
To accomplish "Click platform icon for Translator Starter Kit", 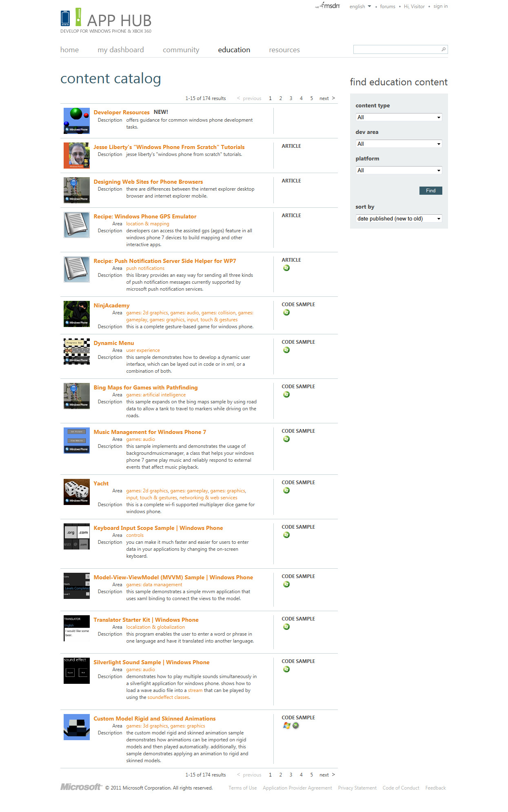I will pos(286,627).
